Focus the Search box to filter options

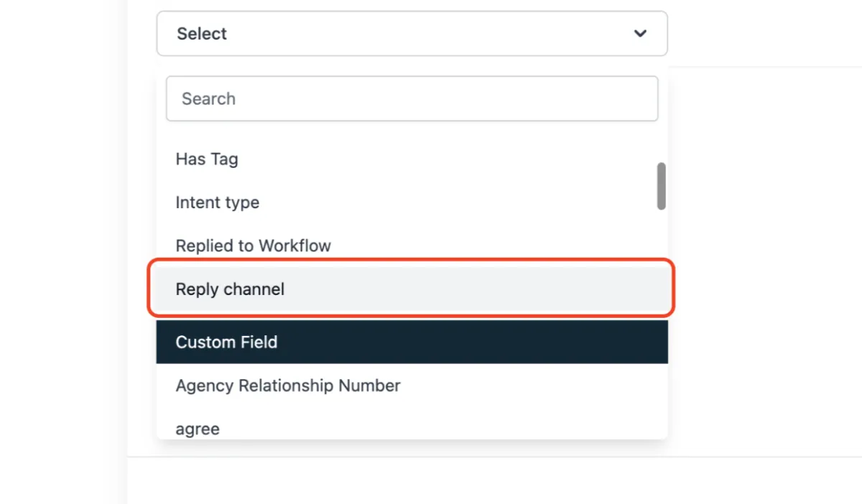tap(412, 98)
